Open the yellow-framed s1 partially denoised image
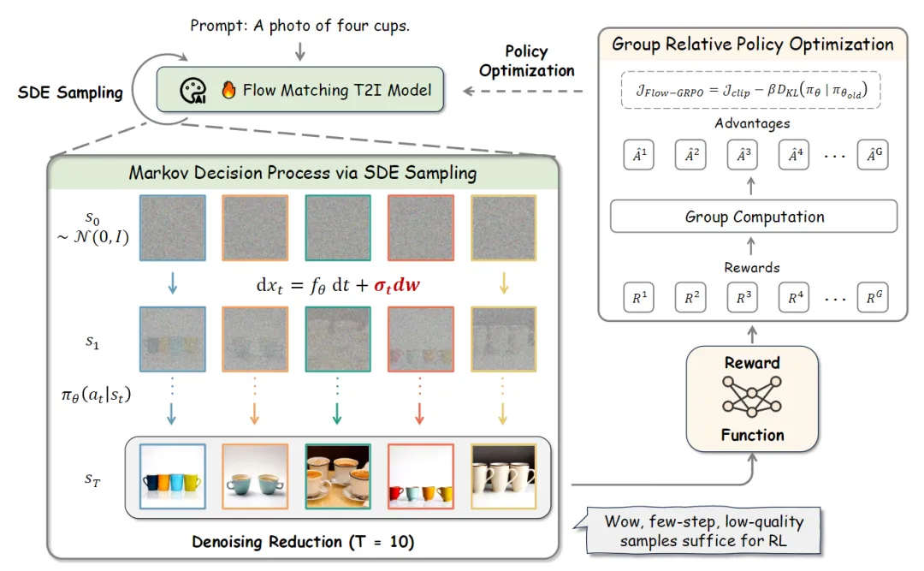924x571 pixels. (504, 339)
